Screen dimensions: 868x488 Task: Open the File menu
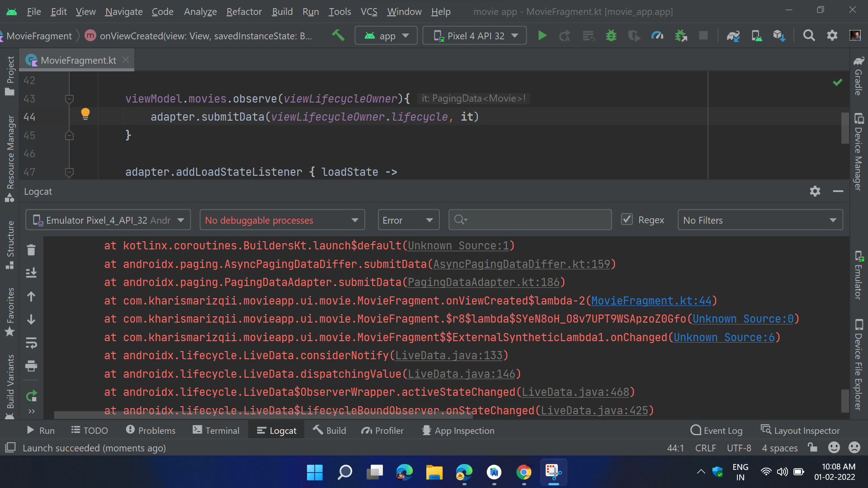click(x=33, y=12)
